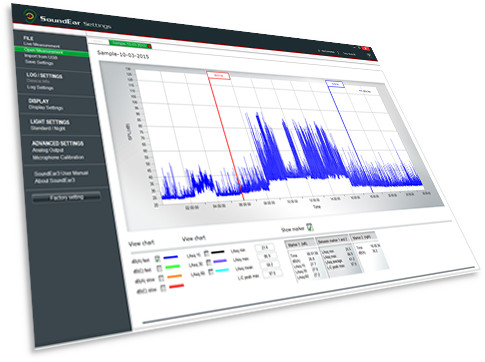The image size is (485, 362).
Task: Click orange dB(A) slow color swatch
Action: point(175,276)
